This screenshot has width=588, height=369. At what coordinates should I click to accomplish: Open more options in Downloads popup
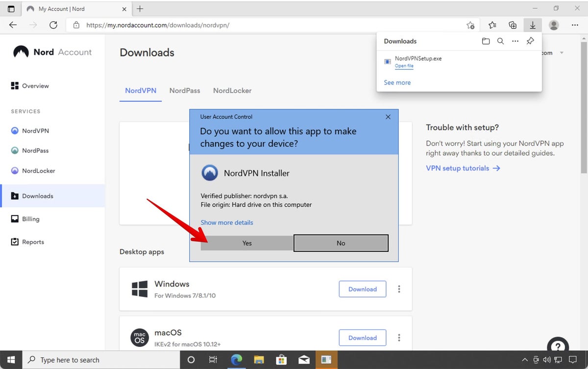(x=515, y=41)
